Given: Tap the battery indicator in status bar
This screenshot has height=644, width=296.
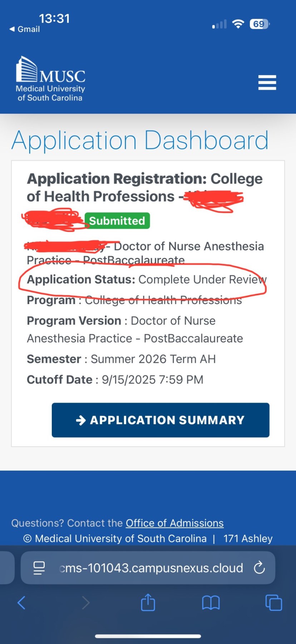Looking at the screenshot, I should [x=260, y=24].
